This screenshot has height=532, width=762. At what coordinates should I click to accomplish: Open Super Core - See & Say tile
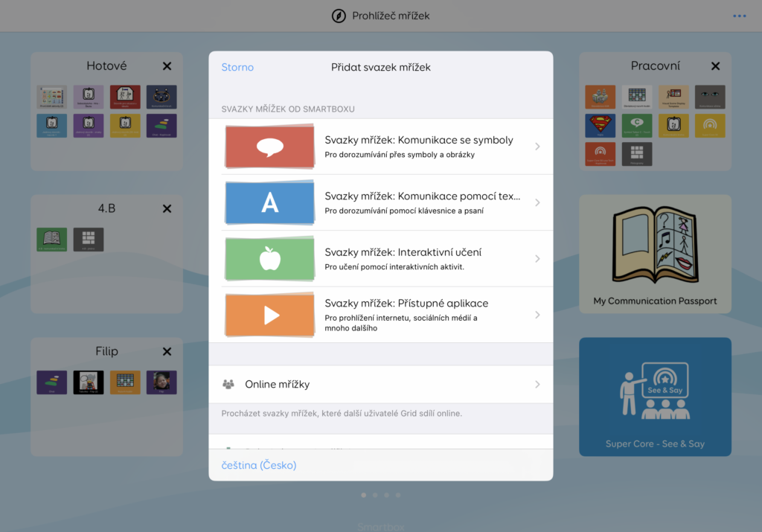(655, 397)
